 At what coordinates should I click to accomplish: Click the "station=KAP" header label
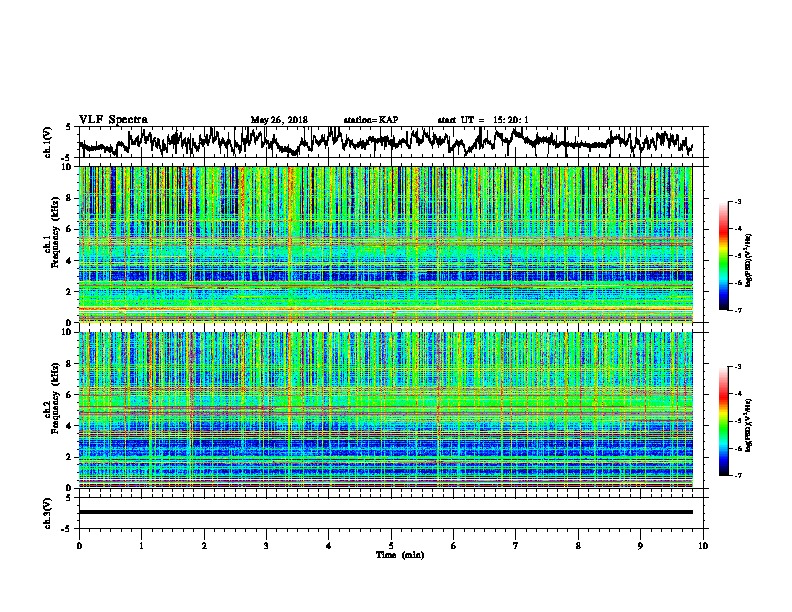371,120
